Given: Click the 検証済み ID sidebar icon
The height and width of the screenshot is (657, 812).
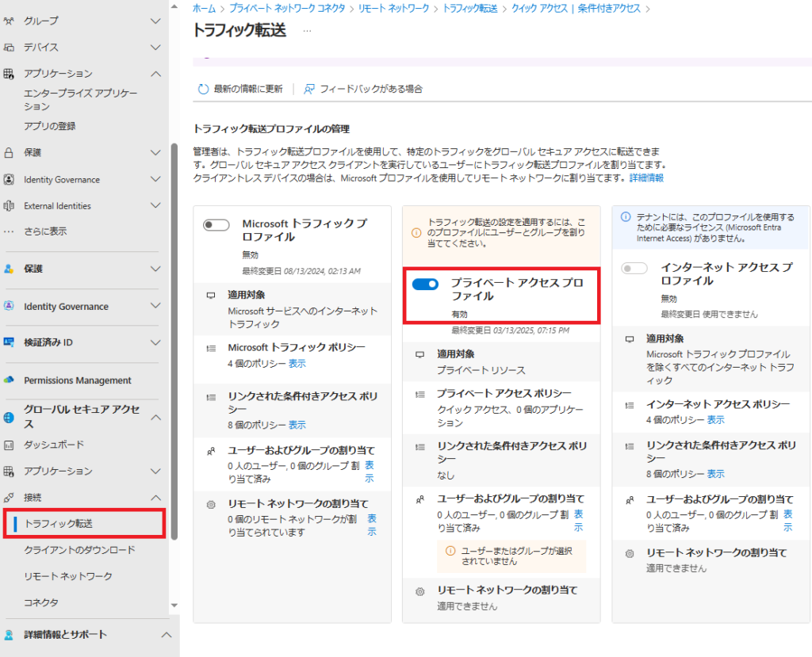Looking at the screenshot, I should (10, 342).
